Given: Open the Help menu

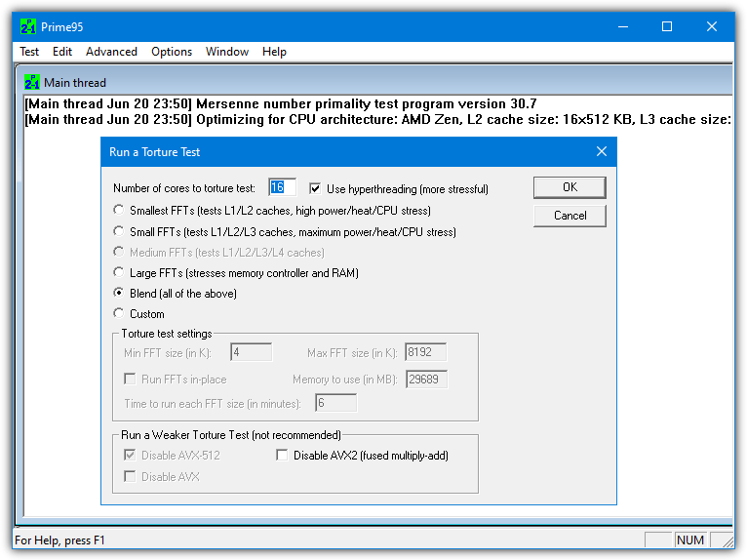Looking at the screenshot, I should coord(274,52).
